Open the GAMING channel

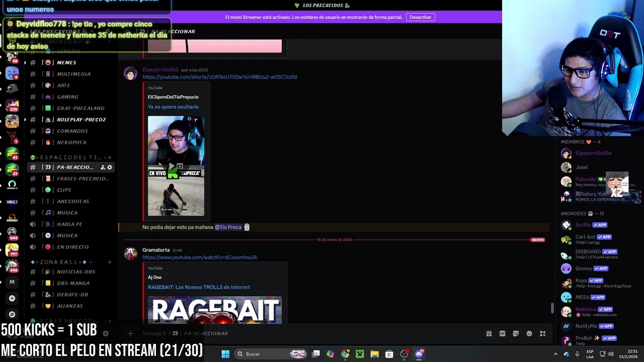pos(68,97)
